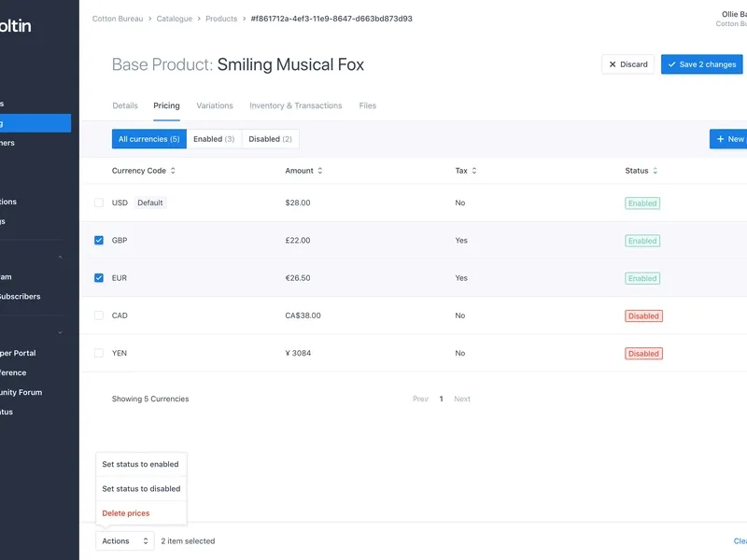747x560 pixels.
Task: Sort the table by Status icon
Action: pyautogui.click(x=655, y=171)
